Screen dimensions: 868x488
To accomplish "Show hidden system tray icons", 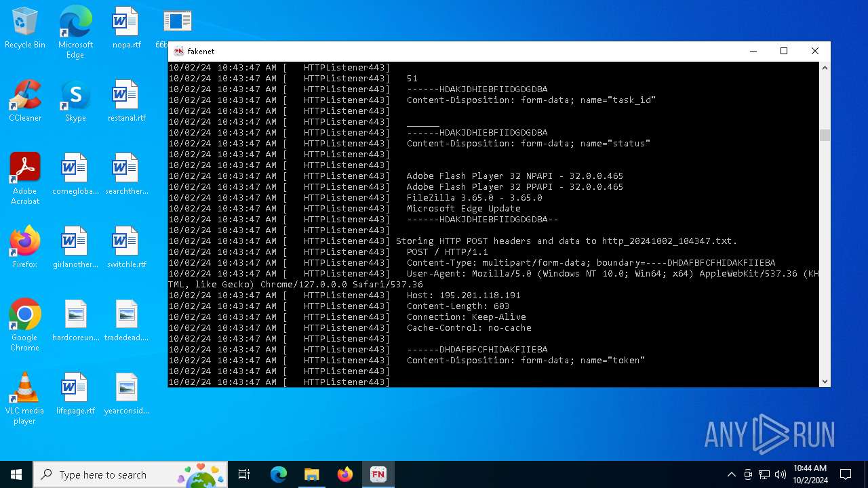I will 731,474.
